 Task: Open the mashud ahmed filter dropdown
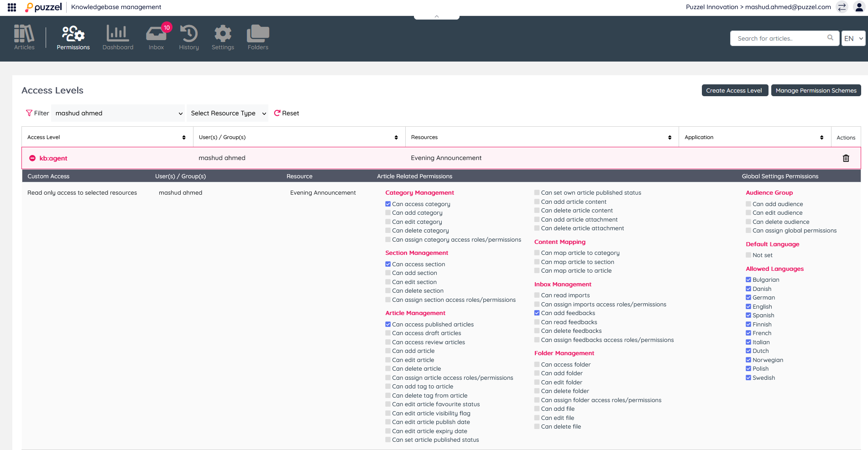118,114
